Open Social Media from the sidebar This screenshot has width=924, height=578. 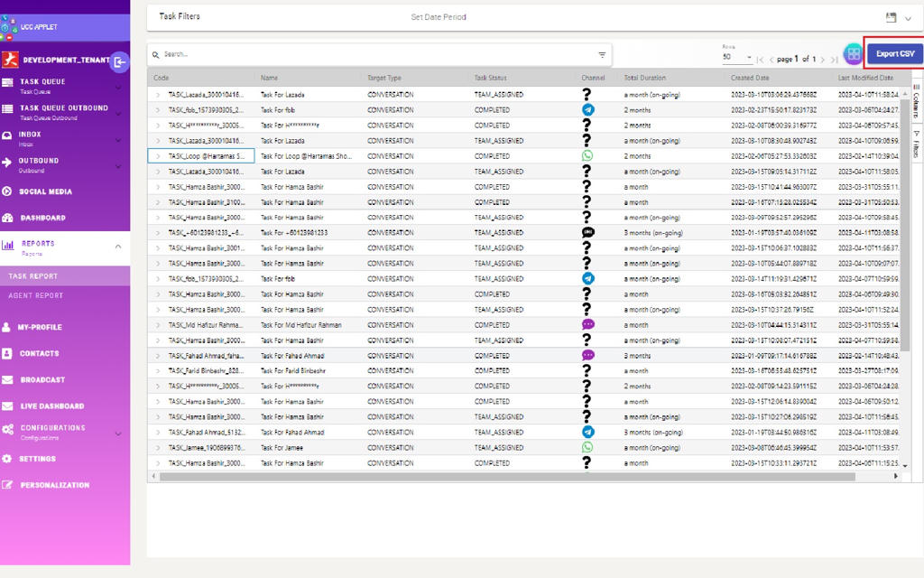[x=45, y=191]
